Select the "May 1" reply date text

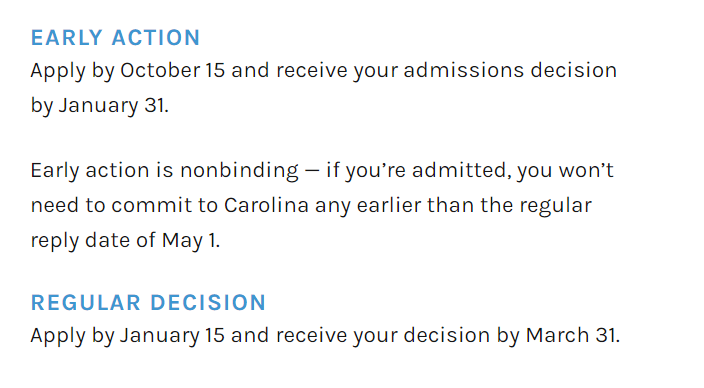pyautogui.click(x=190, y=241)
